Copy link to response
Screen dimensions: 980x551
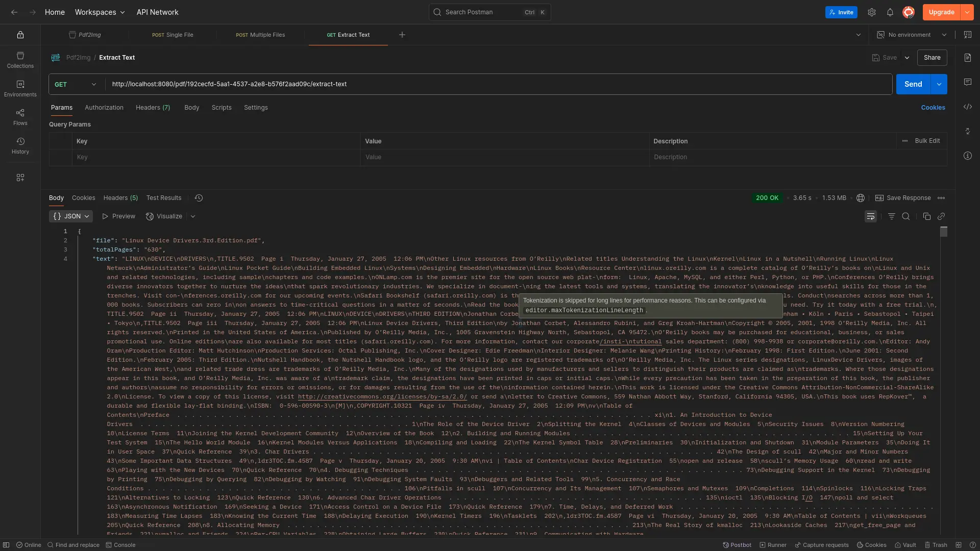point(941,216)
